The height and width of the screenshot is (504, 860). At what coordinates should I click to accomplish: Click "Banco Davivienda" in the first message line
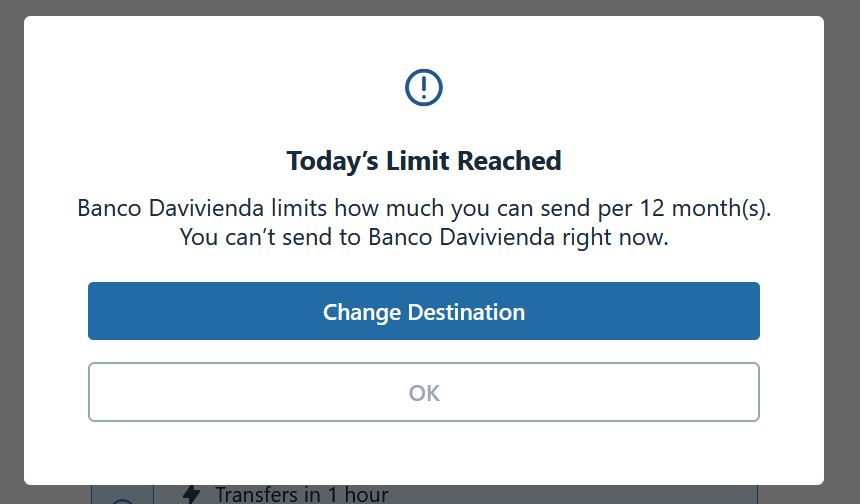[x=171, y=208]
